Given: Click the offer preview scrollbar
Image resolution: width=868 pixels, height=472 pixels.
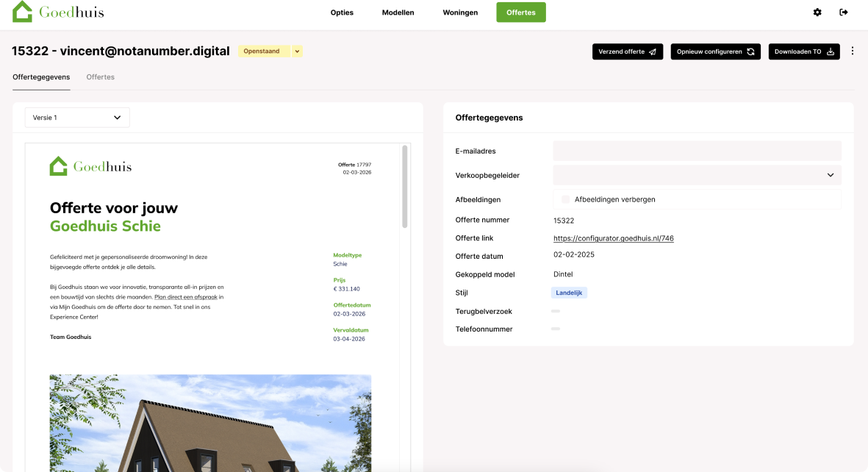Looking at the screenshot, I should coord(405,187).
